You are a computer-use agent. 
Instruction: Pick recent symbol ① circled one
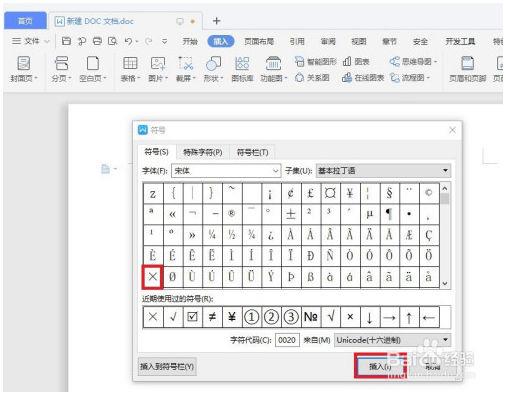(251, 317)
